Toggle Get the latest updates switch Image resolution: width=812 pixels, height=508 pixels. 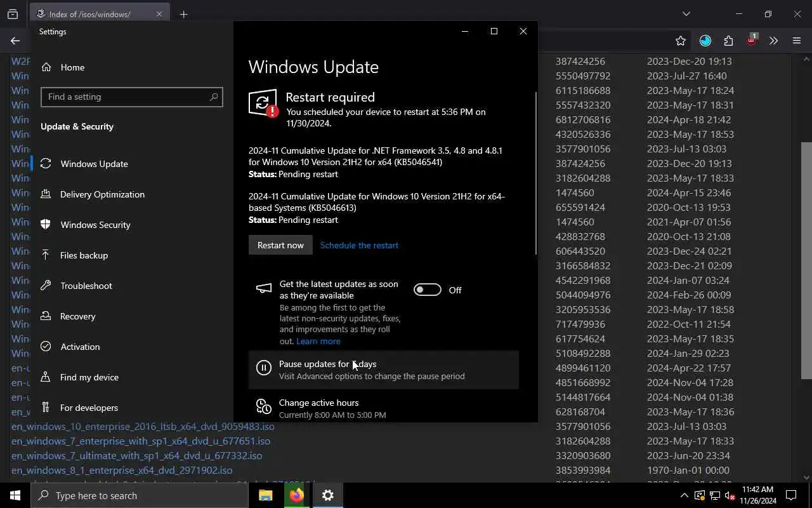[x=428, y=290]
